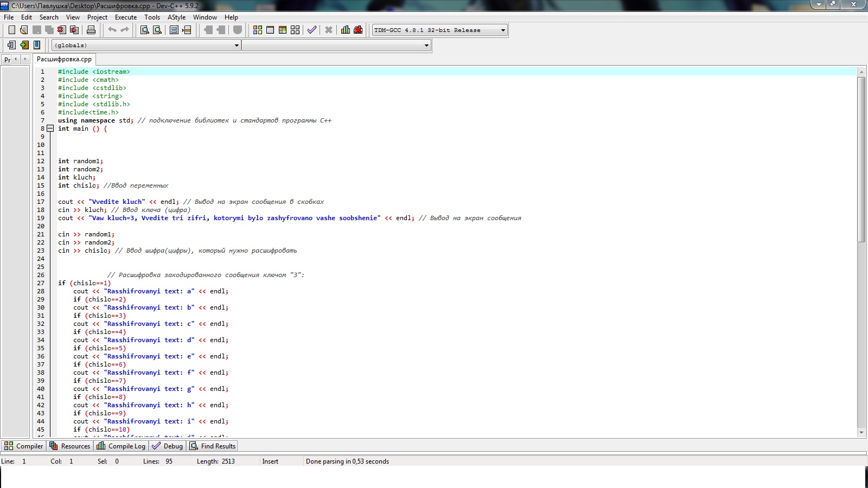Viewport: 868px width, 488px height.
Task: Open the TDM-GCC compiler selection dropdown
Action: 503,30
